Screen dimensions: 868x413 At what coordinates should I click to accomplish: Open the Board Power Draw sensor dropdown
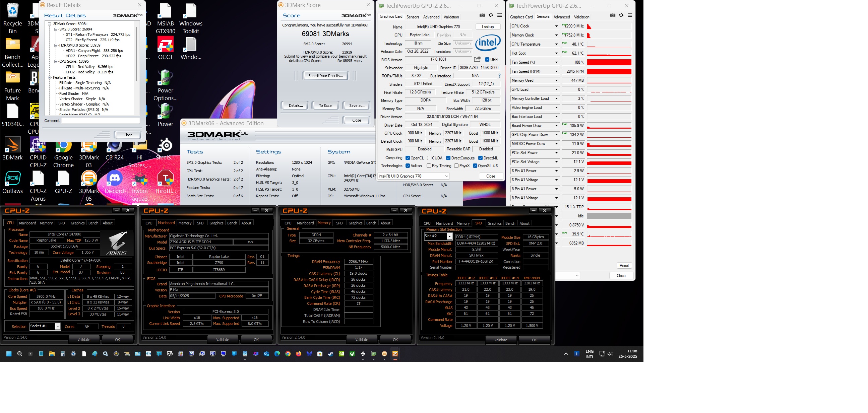pyautogui.click(x=556, y=126)
